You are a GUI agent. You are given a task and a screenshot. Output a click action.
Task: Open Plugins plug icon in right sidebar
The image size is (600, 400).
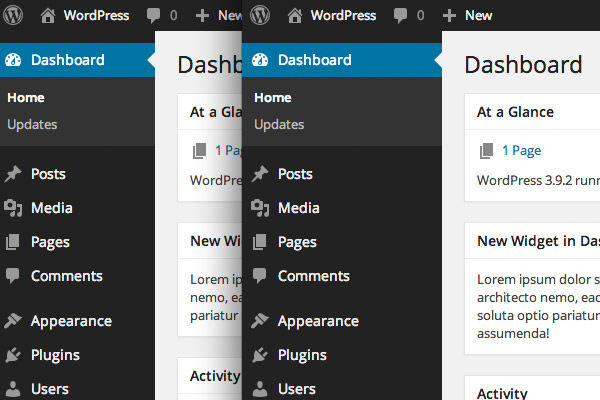tap(259, 355)
